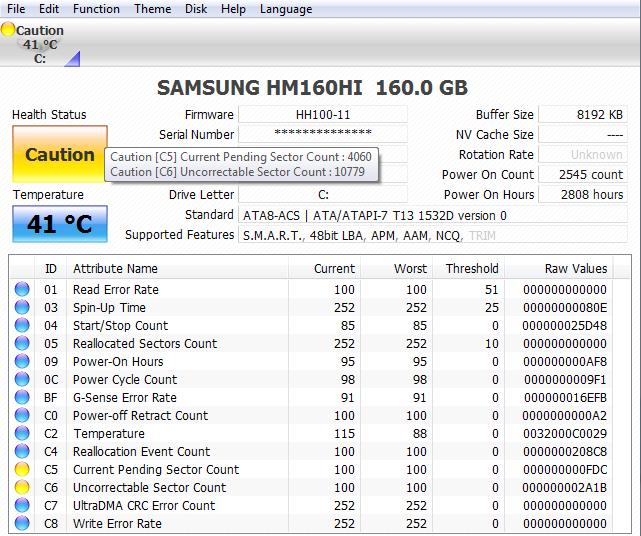641x536 pixels.
Task: Select the Spin-Up Time attribute name
Action: coord(109,307)
